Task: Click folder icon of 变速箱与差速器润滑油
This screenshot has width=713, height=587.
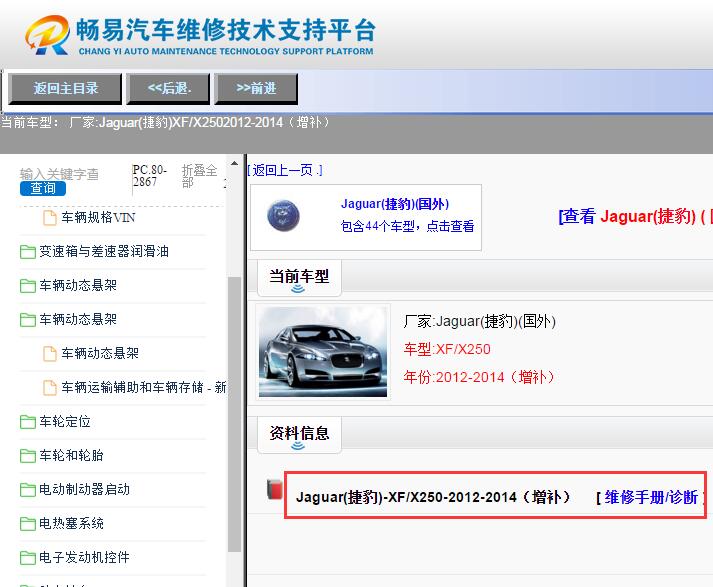Action: pos(28,252)
